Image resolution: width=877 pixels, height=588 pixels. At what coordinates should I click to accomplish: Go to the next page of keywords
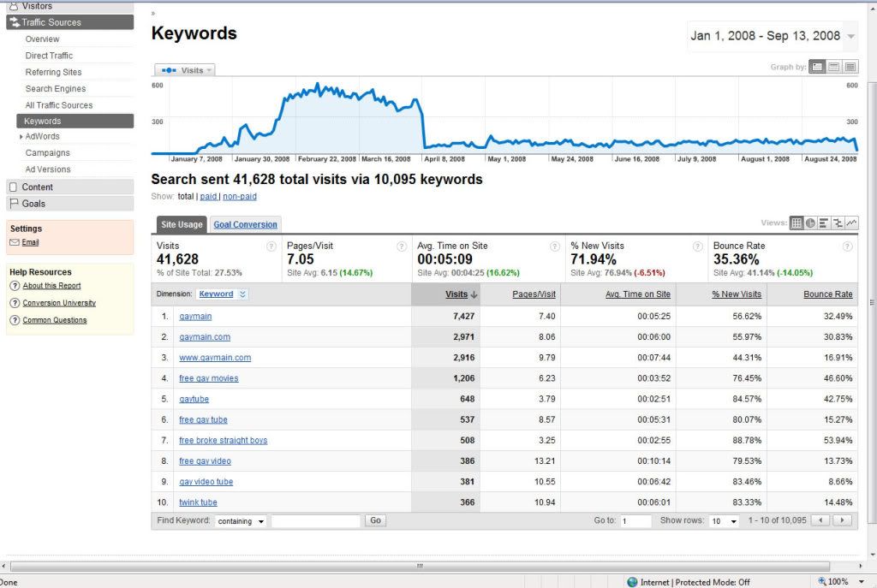coord(844,520)
